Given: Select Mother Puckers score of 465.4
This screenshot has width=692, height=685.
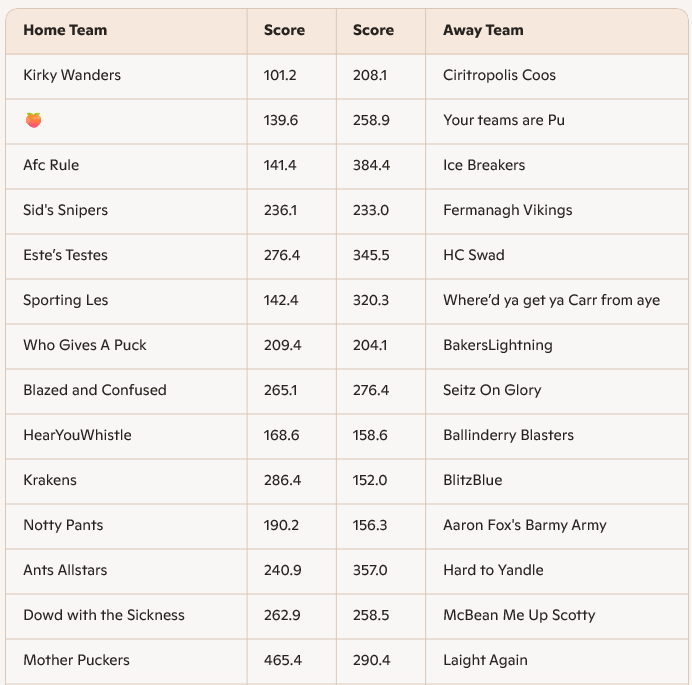Looking at the screenshot, I should [x=283, y=660].
